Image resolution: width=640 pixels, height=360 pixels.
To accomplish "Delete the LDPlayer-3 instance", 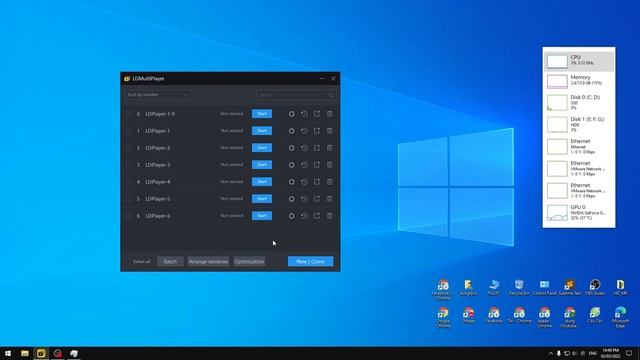I will [x=329, y=165].
